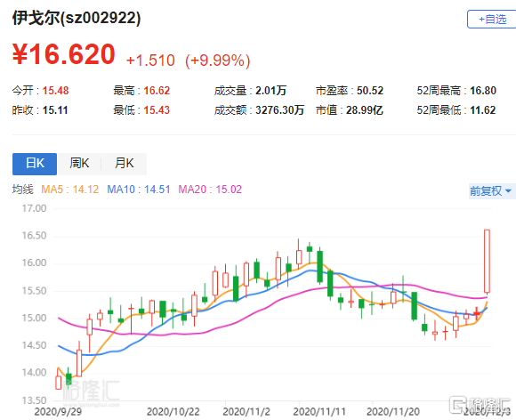The height and width of the screenshot is (420, 516).
Task: Click the 16.50 price axis label
Action: click(34, 236)
